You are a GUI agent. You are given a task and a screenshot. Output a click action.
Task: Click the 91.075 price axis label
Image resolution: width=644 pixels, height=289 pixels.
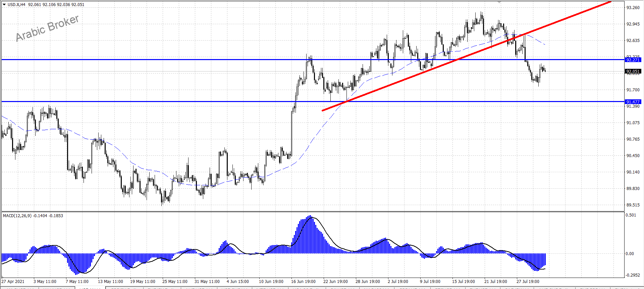click(633, 123)
